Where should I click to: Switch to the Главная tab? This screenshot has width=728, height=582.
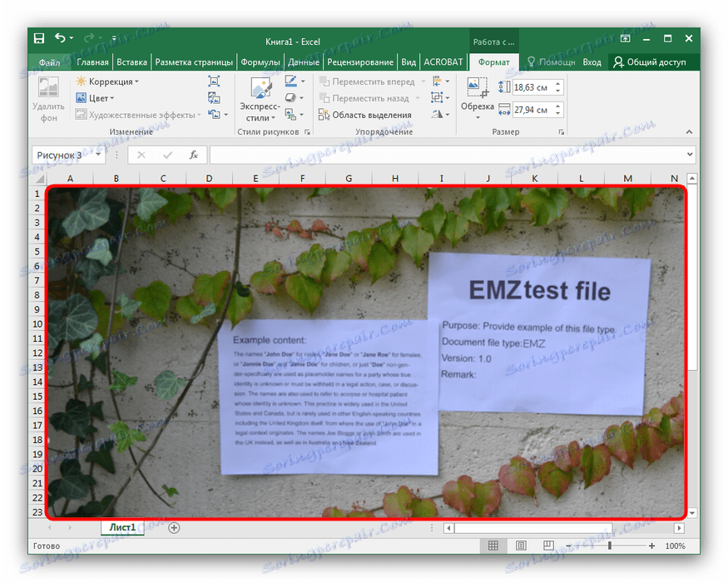point(92,62)
